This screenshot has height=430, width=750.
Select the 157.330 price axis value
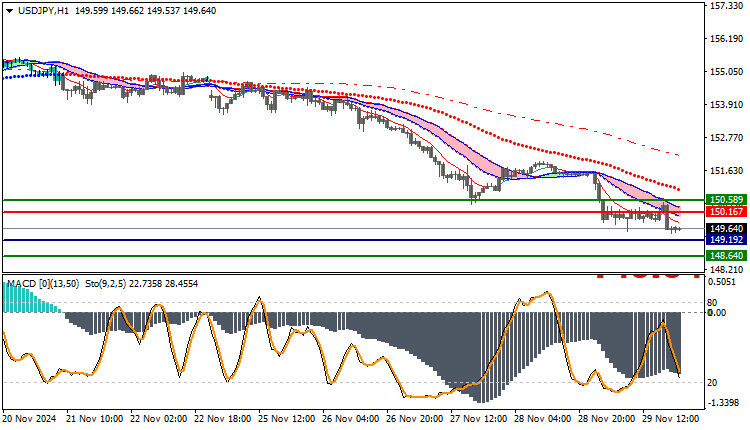[x=727, y=6]
